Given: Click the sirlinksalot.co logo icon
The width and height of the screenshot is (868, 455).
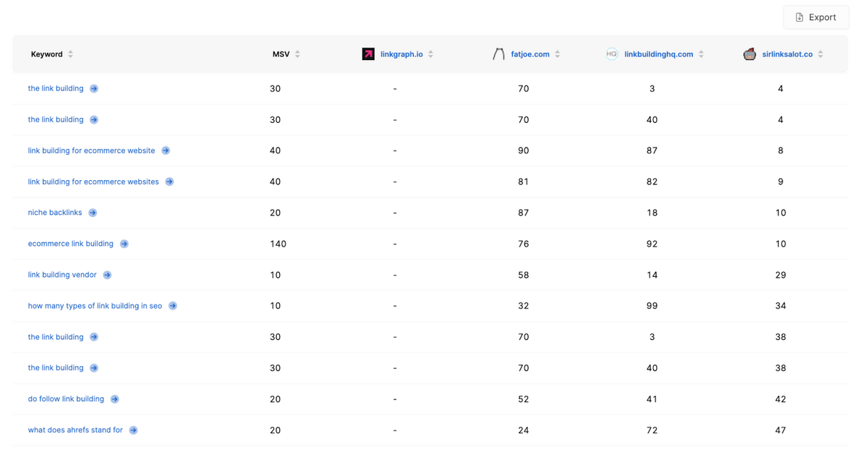Looking at the screenshot, I should tap(749, 54).
